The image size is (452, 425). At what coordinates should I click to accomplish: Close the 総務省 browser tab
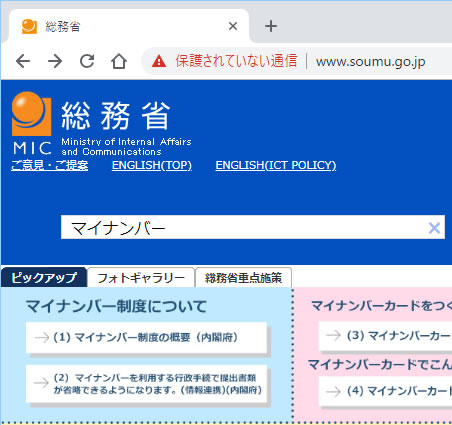pos(233,26)
